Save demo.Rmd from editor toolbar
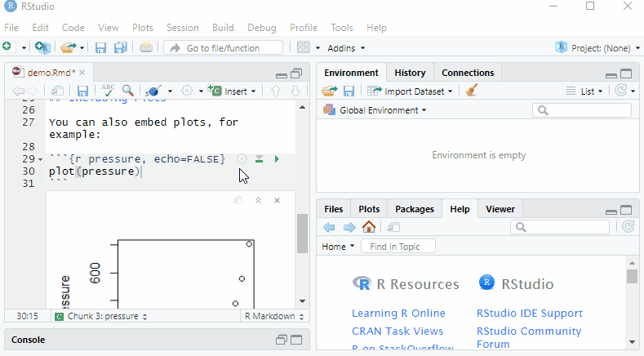 click(82, 91)
